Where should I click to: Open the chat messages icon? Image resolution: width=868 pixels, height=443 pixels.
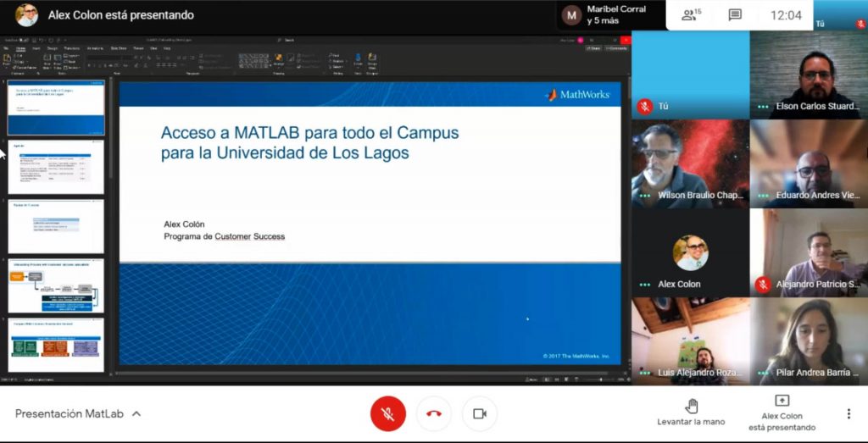click(x=735, y=14)
